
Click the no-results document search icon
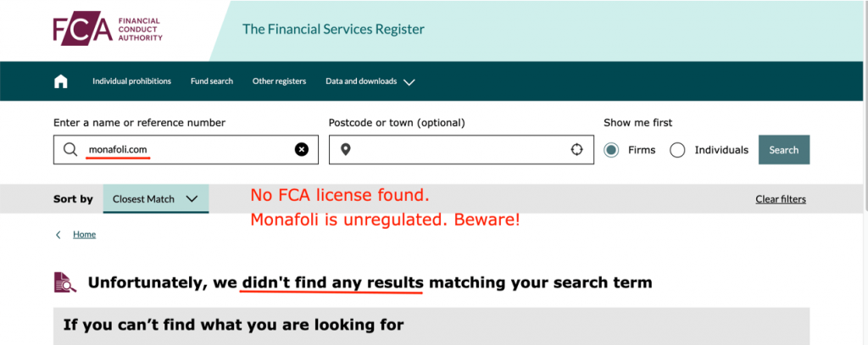[65, 282]
